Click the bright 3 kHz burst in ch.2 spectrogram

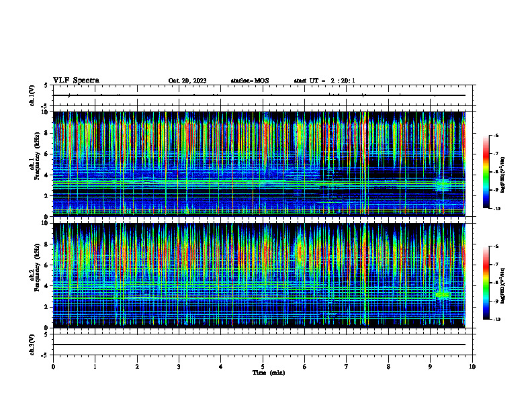pyautogui.click(x=443, y=295)
